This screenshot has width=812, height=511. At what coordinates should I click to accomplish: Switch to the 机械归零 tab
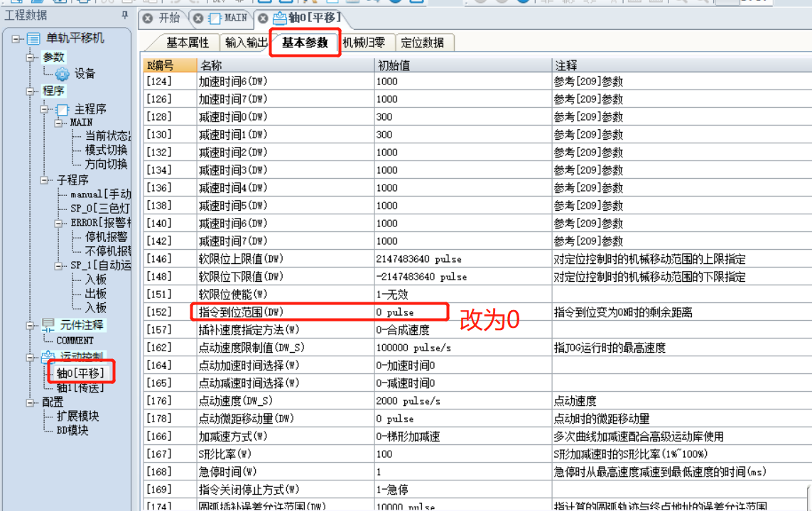tap(364, 43)
